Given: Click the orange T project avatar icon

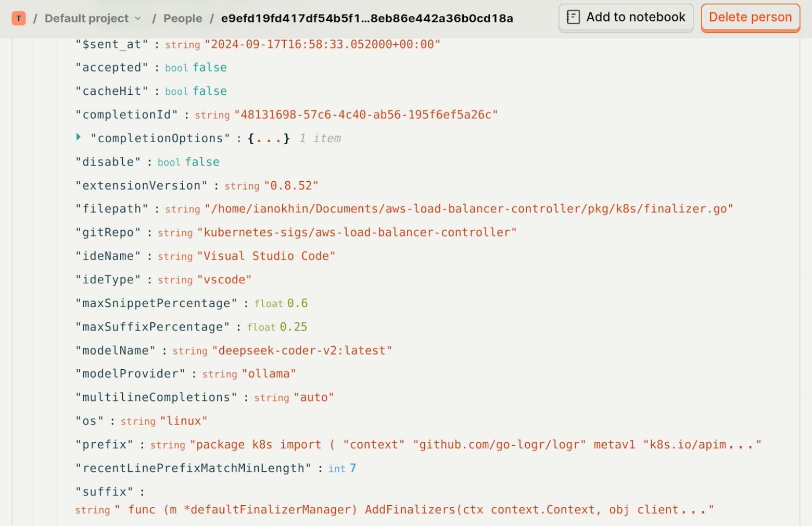Looking at the screenshot, I should 19,19.
